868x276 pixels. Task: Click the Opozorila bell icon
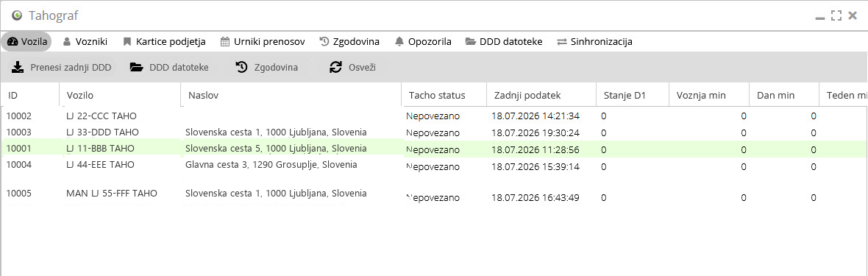click(x=399, y=41)
